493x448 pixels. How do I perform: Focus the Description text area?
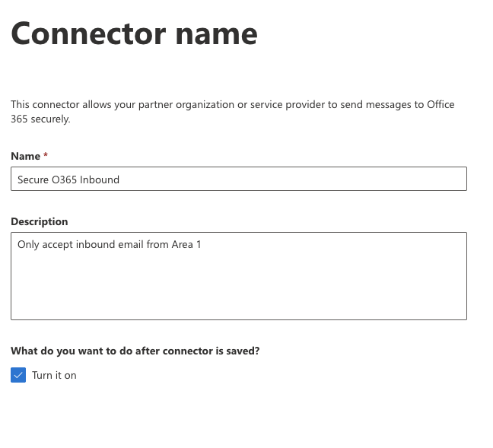(x=238, y=275)
